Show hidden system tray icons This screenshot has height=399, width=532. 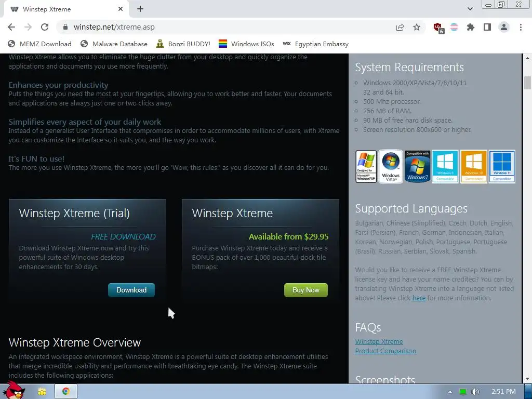pyautogui.click(x=450, y=392)
